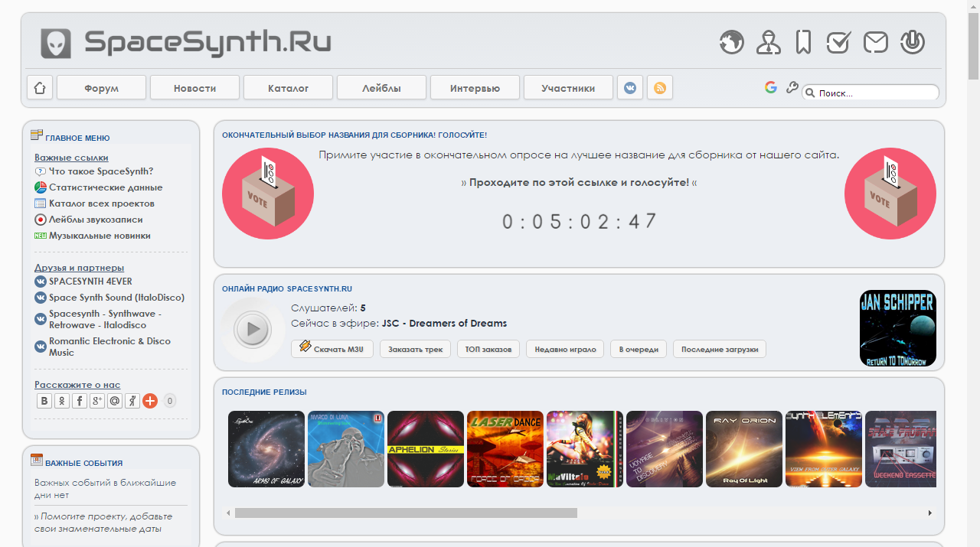Click left arrow of releases scrollbar

click(227, 513)
